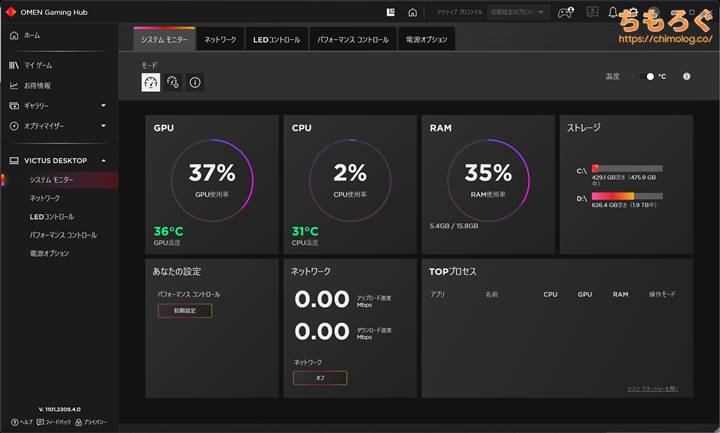The width and height of the screenshot is (720, 433).
Task: Switch to the 電源オプション tab
Action: pos(426,39)
